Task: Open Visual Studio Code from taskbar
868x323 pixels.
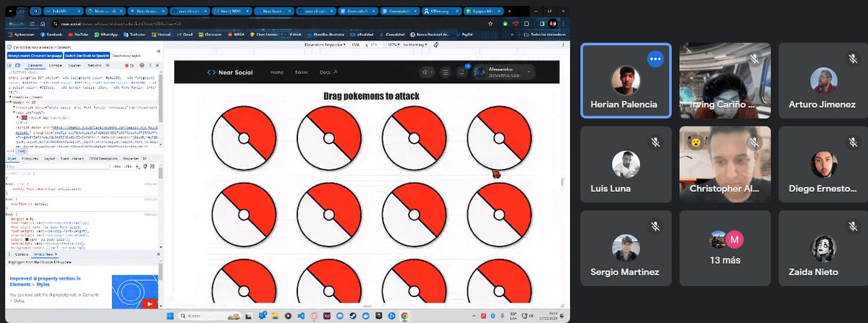Action: (x=301, y=316)
